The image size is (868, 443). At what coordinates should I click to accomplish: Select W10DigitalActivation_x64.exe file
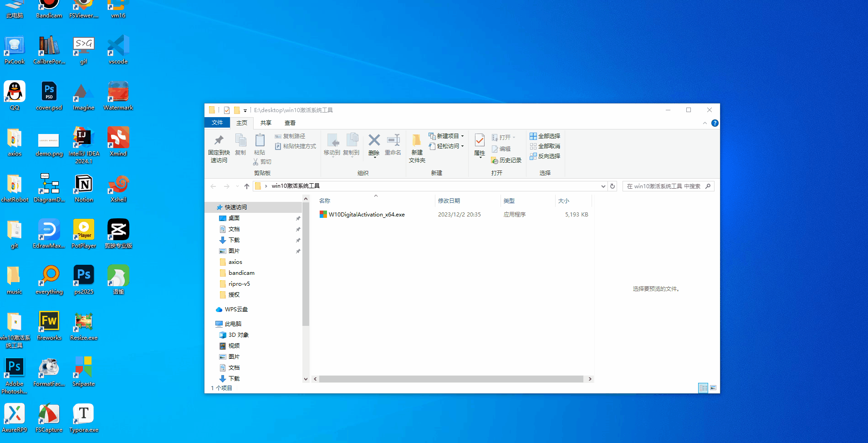click(x=367, y=215)
